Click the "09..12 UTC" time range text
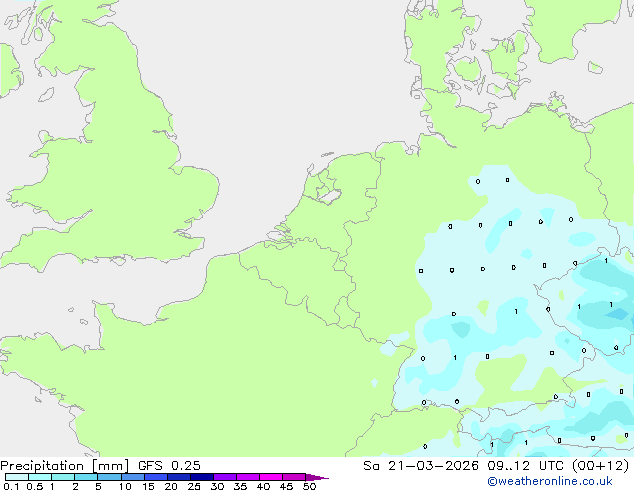Viewport: 634px width, 490px height. 525,466
